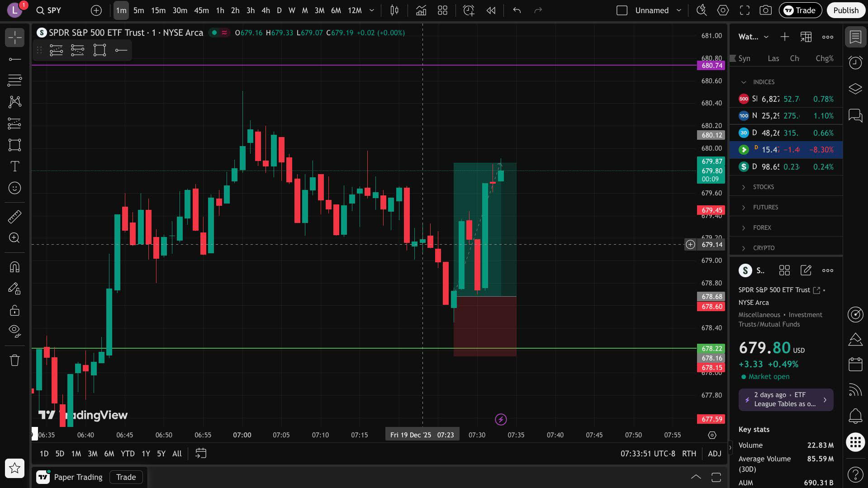868x488 pixels.
Task: Open quick search icon
Action: coord(702,10)
